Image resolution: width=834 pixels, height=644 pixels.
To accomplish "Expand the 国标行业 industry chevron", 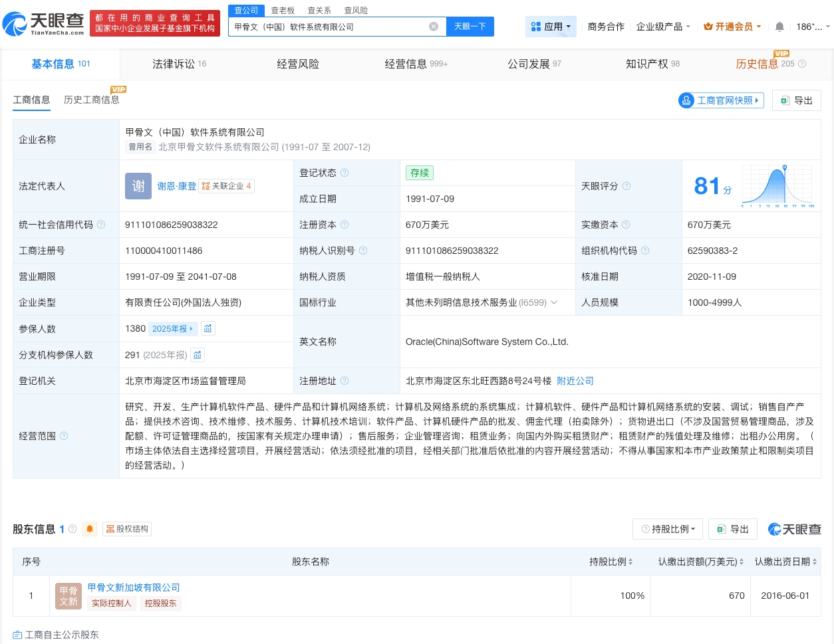I will 554,302.
